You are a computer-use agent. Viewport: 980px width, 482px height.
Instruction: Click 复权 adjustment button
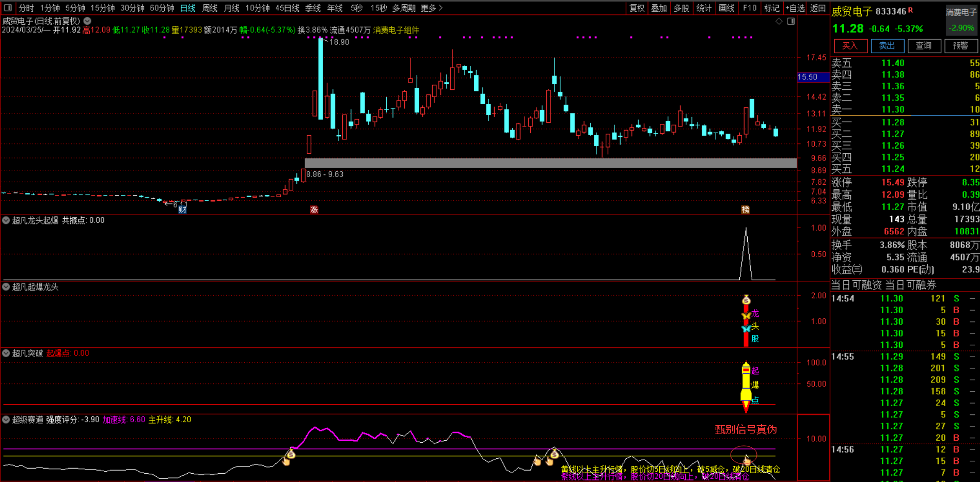(637, 8)
